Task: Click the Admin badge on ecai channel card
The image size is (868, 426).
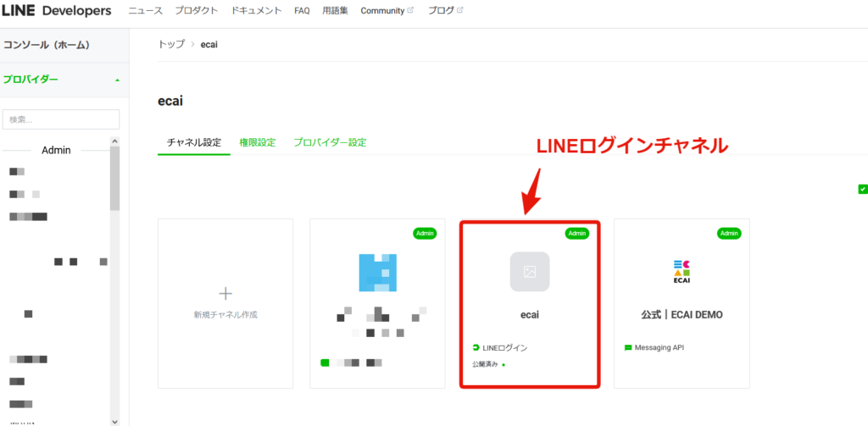Action: click(x=576, y=234)
